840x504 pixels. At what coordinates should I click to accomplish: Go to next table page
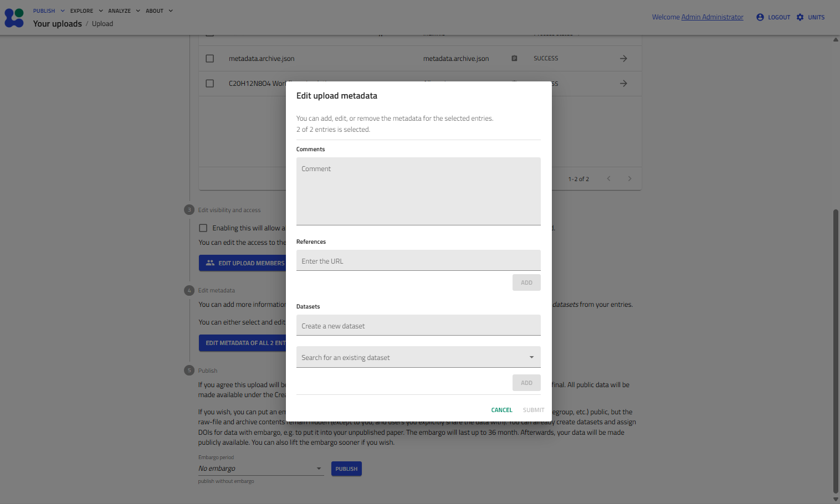coord(629,178)
